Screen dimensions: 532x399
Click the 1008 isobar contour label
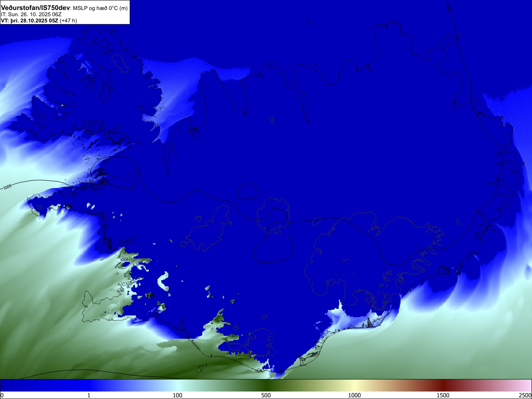pos(7,187)
